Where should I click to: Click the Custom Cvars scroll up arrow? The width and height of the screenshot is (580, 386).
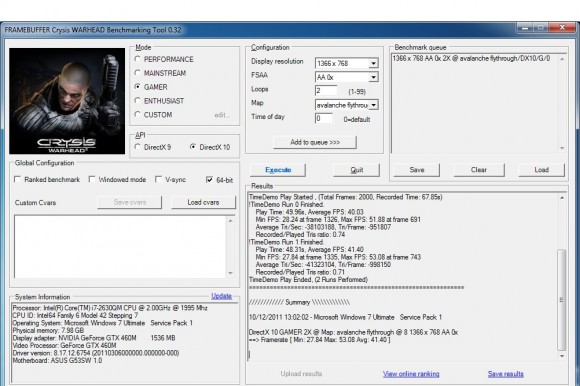[x=230, y=221]
